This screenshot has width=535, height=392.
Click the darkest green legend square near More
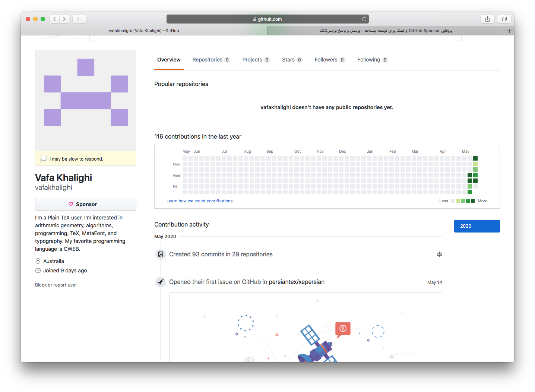click(473, 201)
